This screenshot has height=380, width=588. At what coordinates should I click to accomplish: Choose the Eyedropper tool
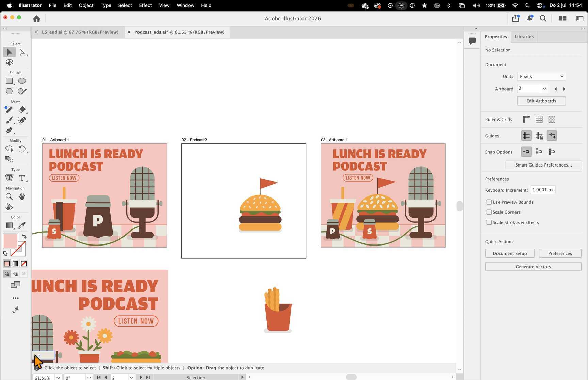tap(22, 225)
